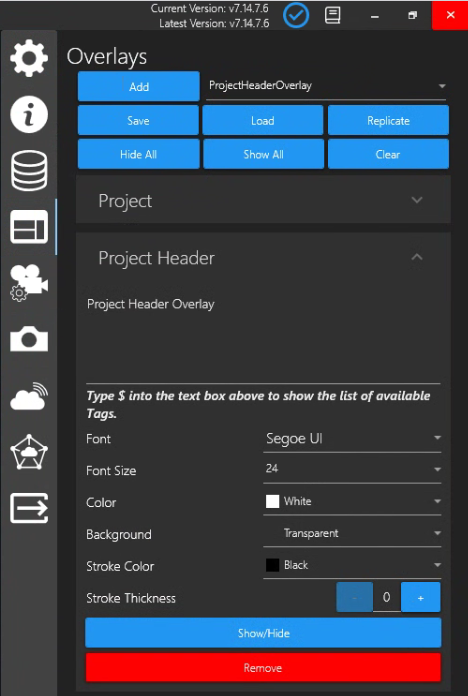The image size is (468, 696).
Task: Click the red Remove button
Action: pyautogui.click(x=263, y=668)
